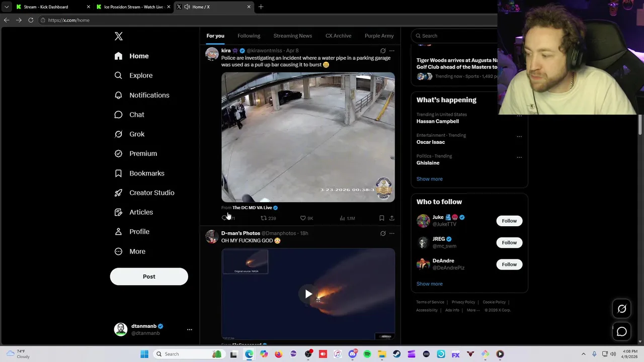644x362 pixels.
Task: Open options for Oscar Isaac trend
Action: click(x=519, y=136)
